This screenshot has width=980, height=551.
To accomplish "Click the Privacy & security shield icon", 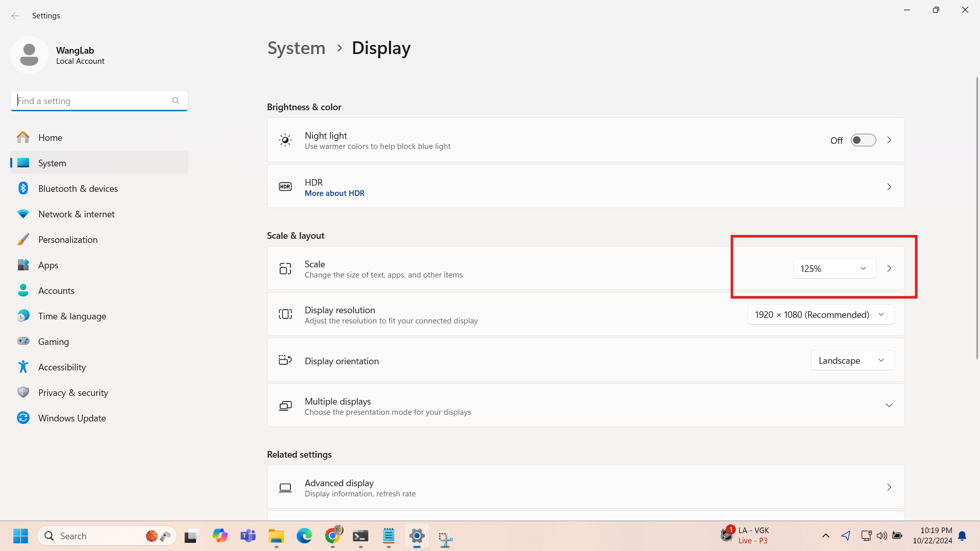I will (x=23, y=392).
